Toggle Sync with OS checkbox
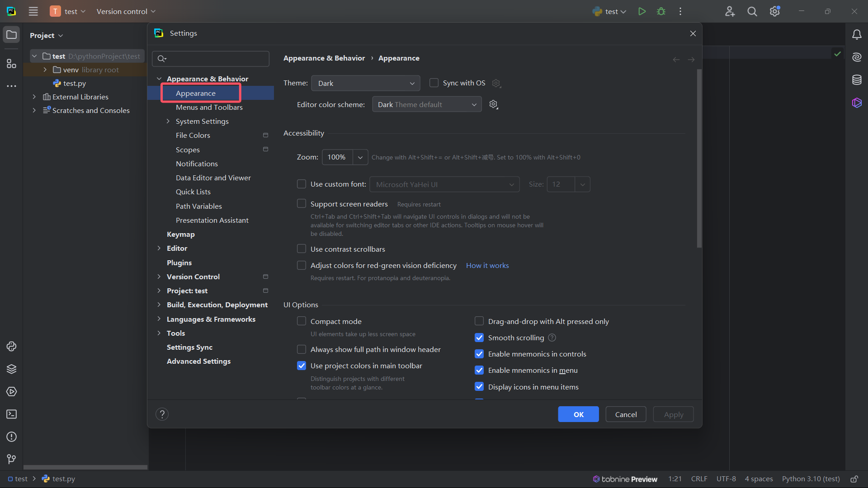The height and width of the screenshot is (488, 868). (x=434, y=83)
